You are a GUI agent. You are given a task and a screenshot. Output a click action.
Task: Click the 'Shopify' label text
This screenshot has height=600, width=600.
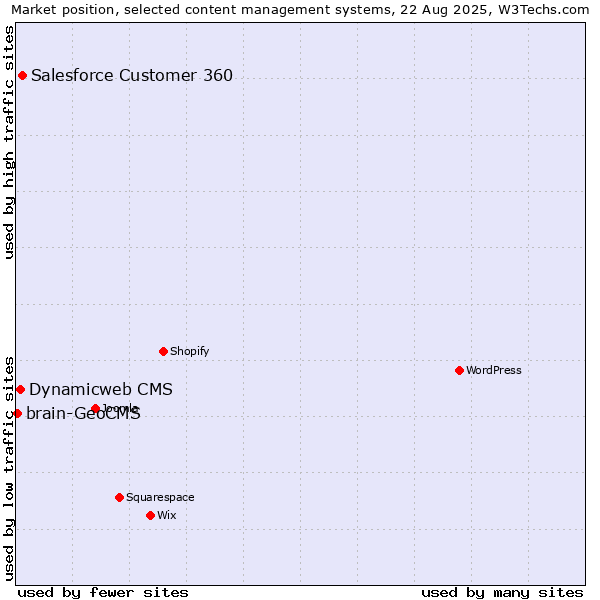point(189,351)
